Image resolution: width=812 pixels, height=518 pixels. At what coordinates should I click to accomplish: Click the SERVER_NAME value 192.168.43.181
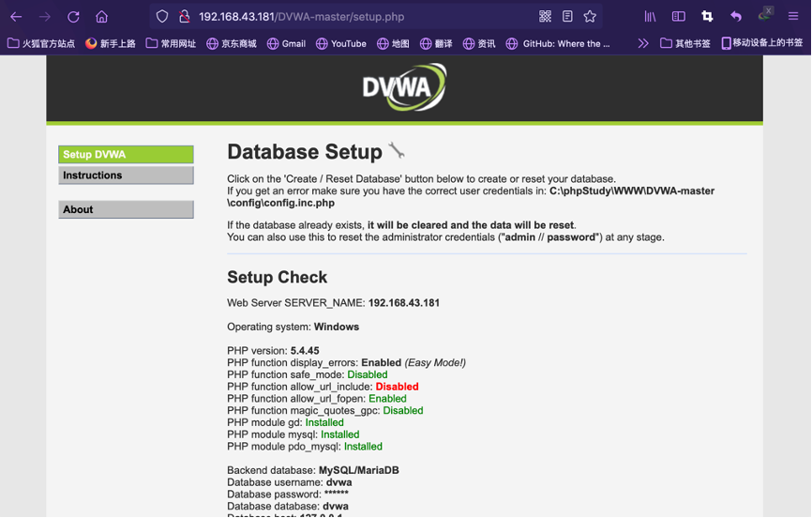pos(404,303)
